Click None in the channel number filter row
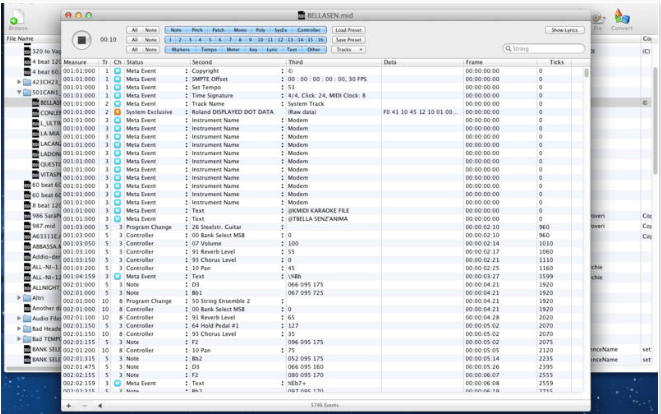Image resolution: width=661 pixels, height=414 pixels. (151, 40)
